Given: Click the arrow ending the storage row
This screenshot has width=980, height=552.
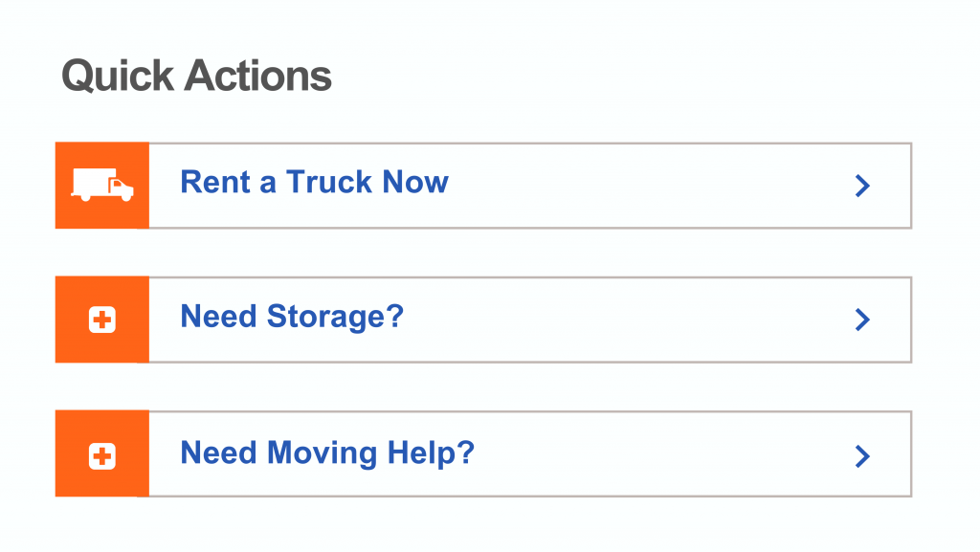Looking at the screenshot, I should (x=862, y=320).
